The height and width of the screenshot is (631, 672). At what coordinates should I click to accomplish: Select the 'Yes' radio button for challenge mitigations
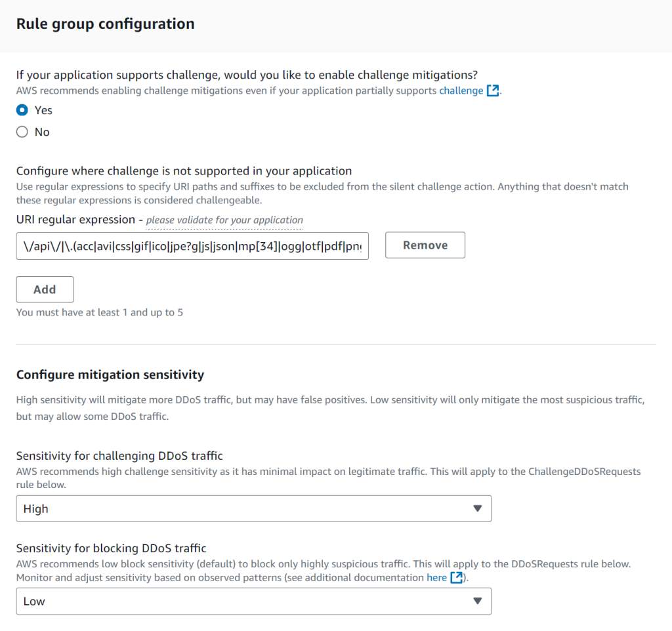pyautogui.click(x=20, y=110)
